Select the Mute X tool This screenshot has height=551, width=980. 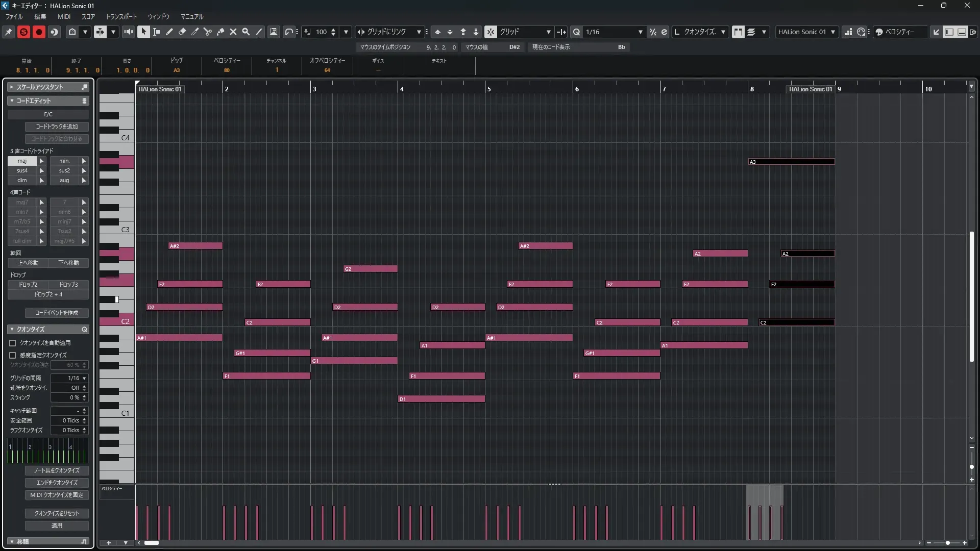click(233, 32)
